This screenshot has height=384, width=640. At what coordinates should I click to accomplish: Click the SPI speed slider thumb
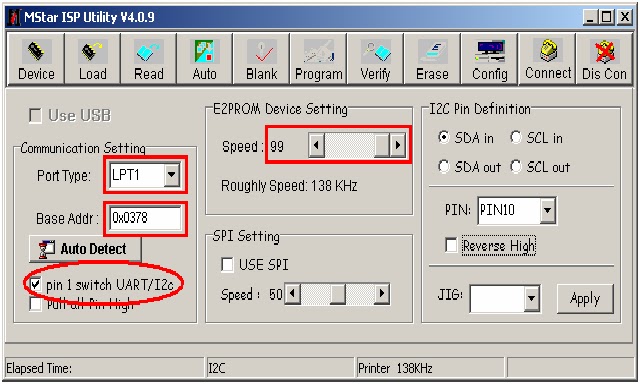click(x=338, y=293)
